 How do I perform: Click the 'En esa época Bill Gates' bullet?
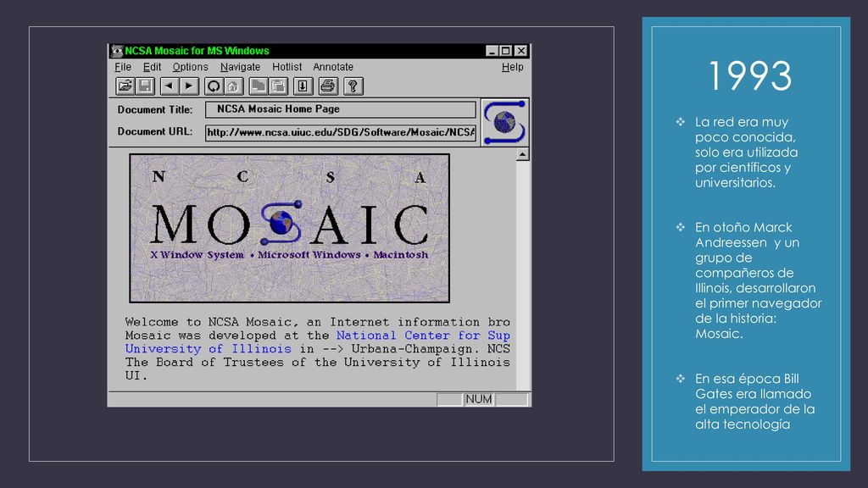754,402
